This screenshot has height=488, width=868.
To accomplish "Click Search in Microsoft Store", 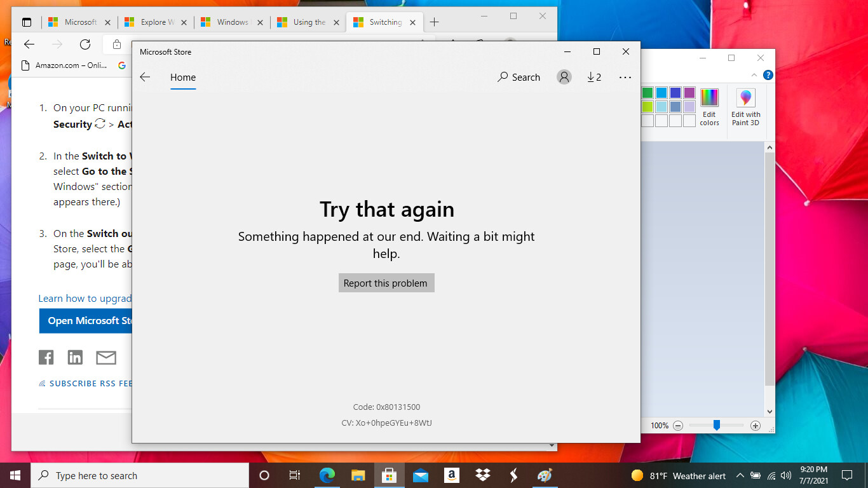I will pos(519,77).
